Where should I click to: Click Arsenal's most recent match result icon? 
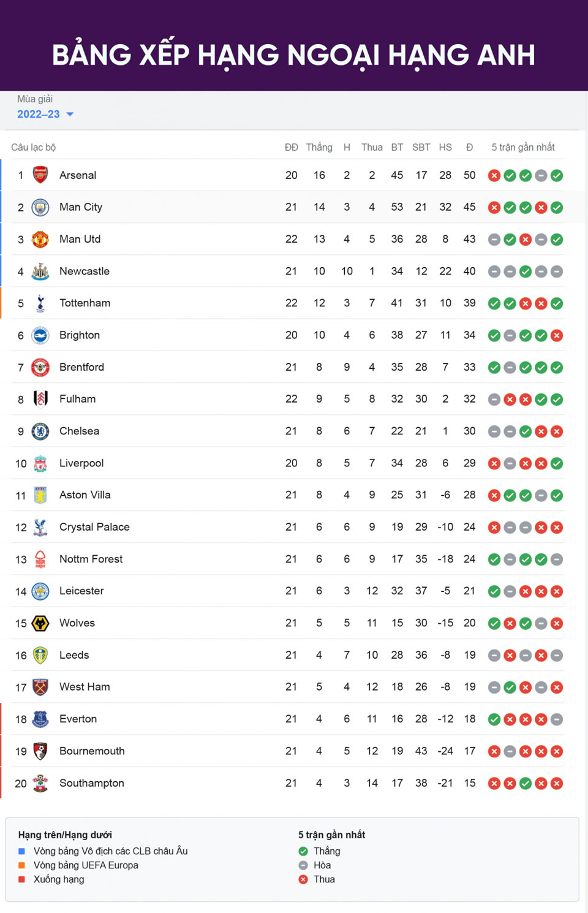point(557,176)
